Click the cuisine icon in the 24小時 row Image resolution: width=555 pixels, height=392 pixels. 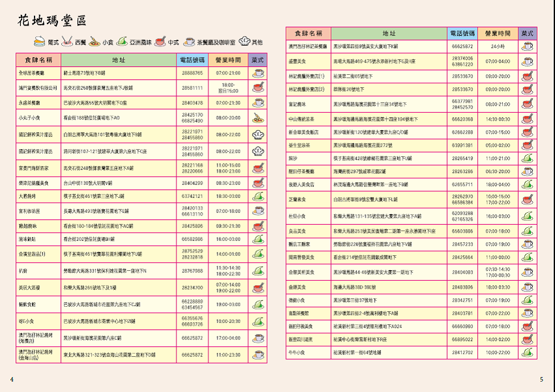[527, 46]
